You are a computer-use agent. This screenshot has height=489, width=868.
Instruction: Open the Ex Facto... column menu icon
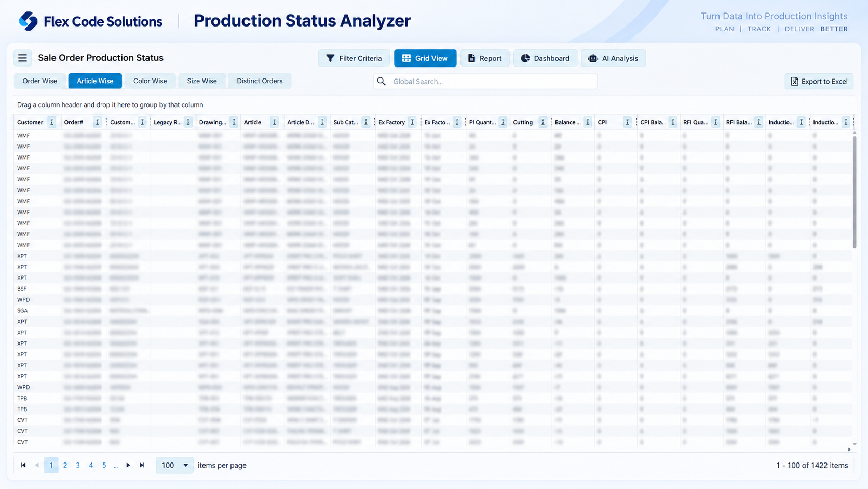click(457, 122)
